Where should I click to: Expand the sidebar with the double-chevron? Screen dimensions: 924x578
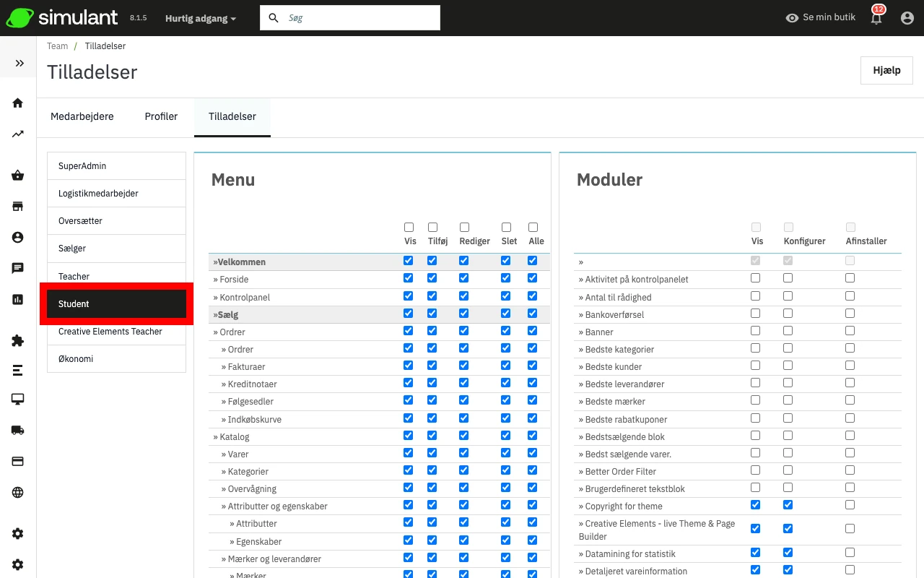(x=19, y=63)
